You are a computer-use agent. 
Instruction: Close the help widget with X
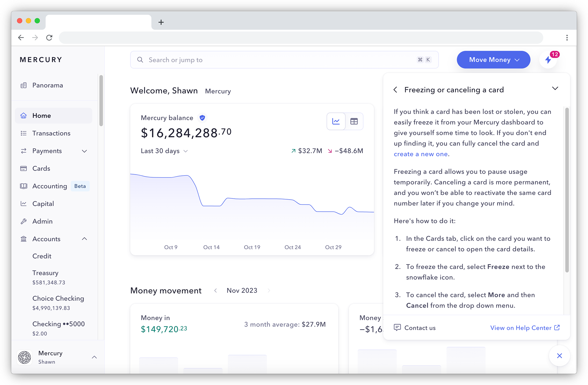point(559,356)
